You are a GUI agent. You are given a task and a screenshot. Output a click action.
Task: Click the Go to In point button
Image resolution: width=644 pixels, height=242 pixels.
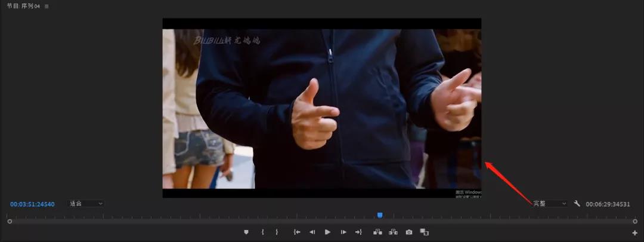click(296, 232)
